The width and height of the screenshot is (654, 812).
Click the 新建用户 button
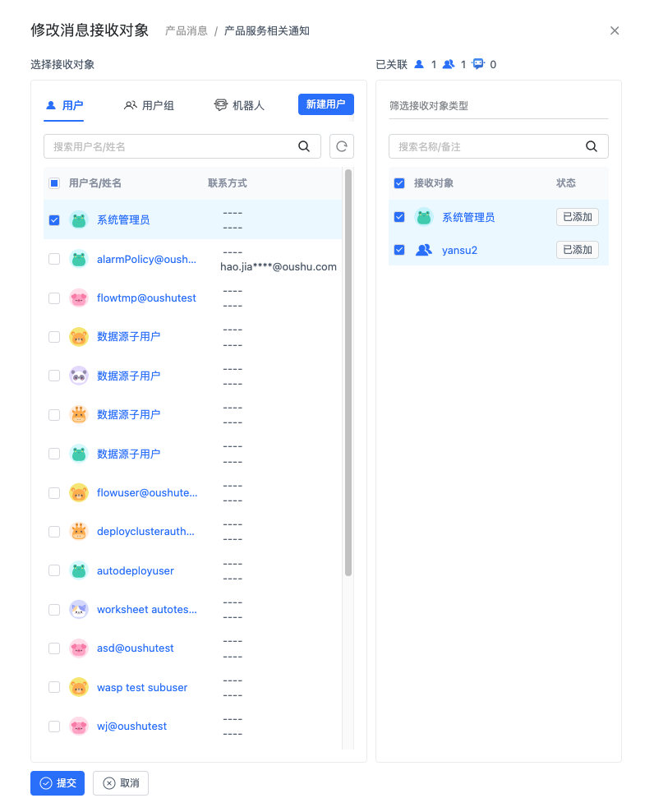click(325, 104)
